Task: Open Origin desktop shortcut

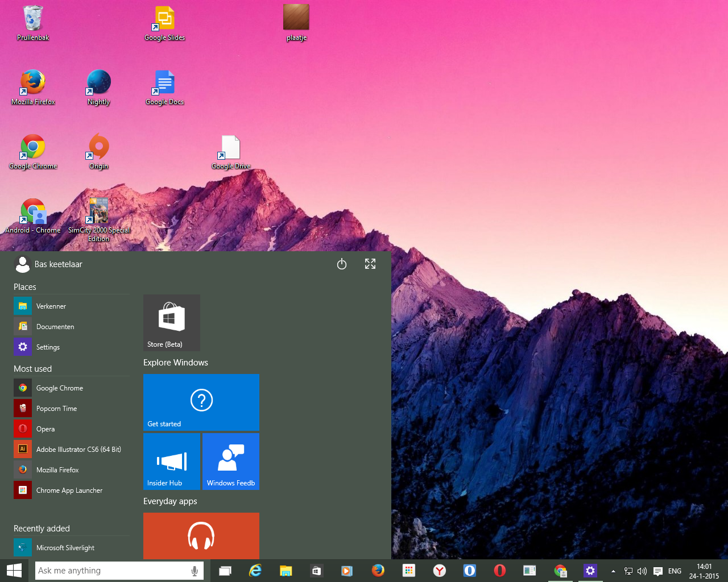Action: click(x=99, y=151)
